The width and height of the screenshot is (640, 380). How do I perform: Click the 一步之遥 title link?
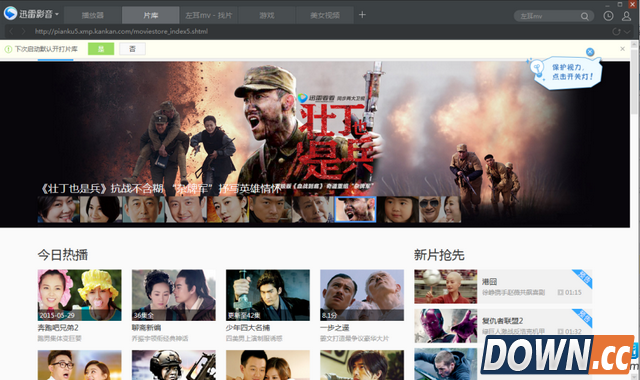coord(334,328)
